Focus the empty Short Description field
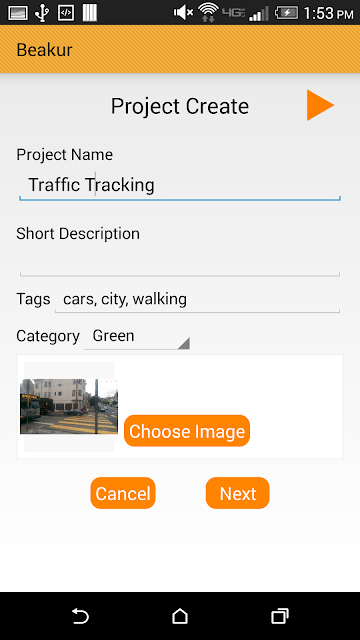This screenshot has width=360, height=640. click(x=180, y=263)
